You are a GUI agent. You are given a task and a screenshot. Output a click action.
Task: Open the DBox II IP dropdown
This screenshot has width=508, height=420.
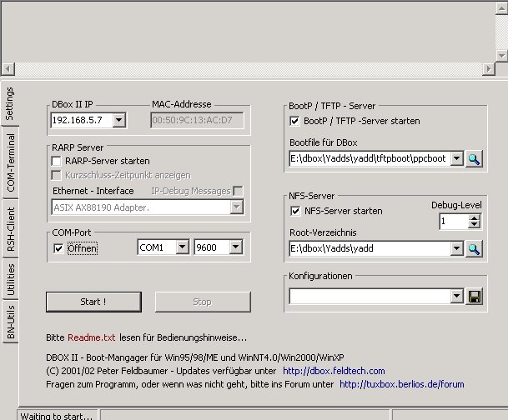[x=119, y=120]
